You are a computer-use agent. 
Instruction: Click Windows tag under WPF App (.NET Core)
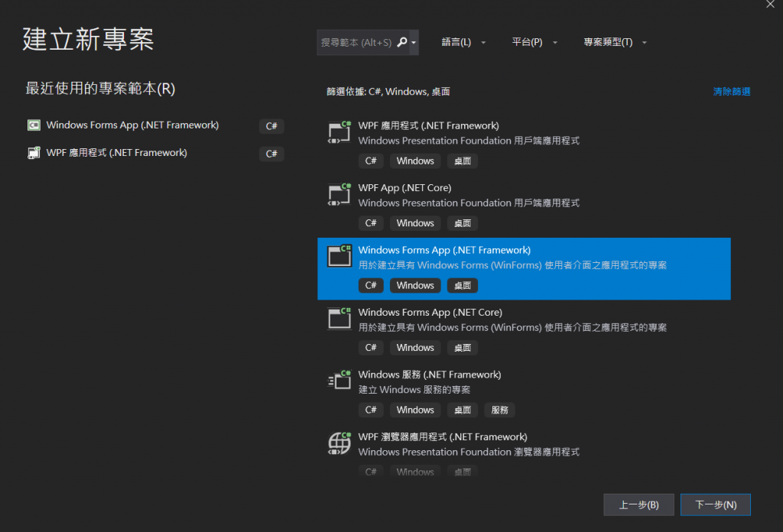click(x=415, y=223)
